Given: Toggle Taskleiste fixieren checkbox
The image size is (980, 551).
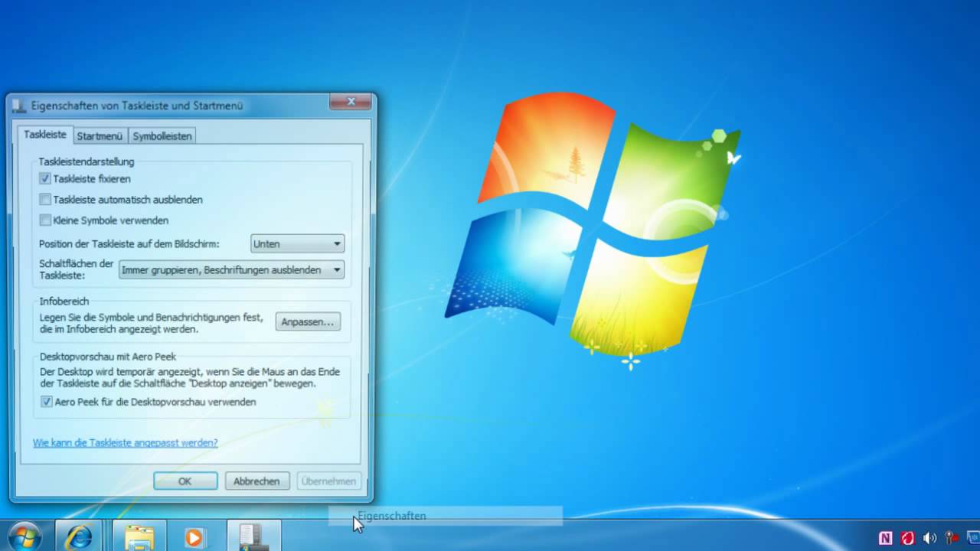Looking at the screenshot, I should (45, 179).
